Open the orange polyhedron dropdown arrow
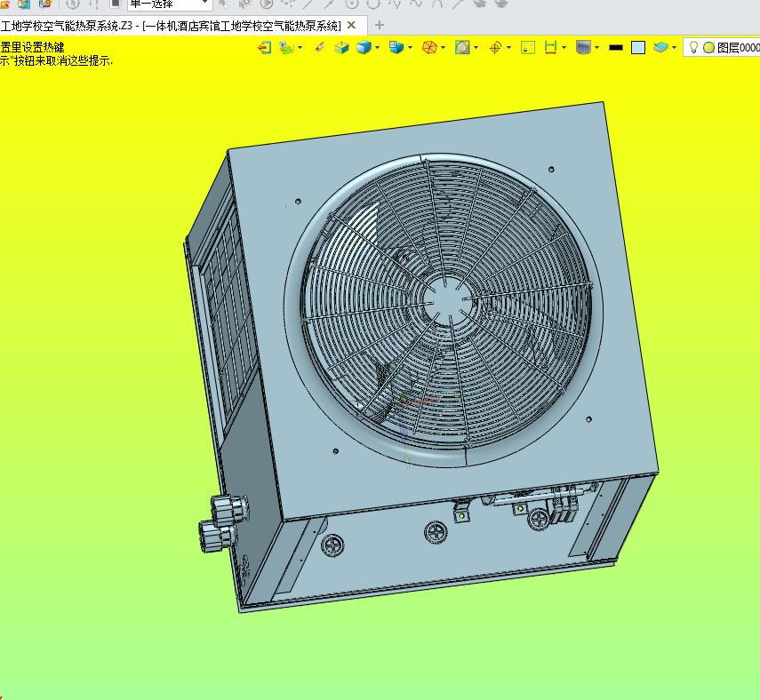 pyautogui.click(x=443, y=47)
